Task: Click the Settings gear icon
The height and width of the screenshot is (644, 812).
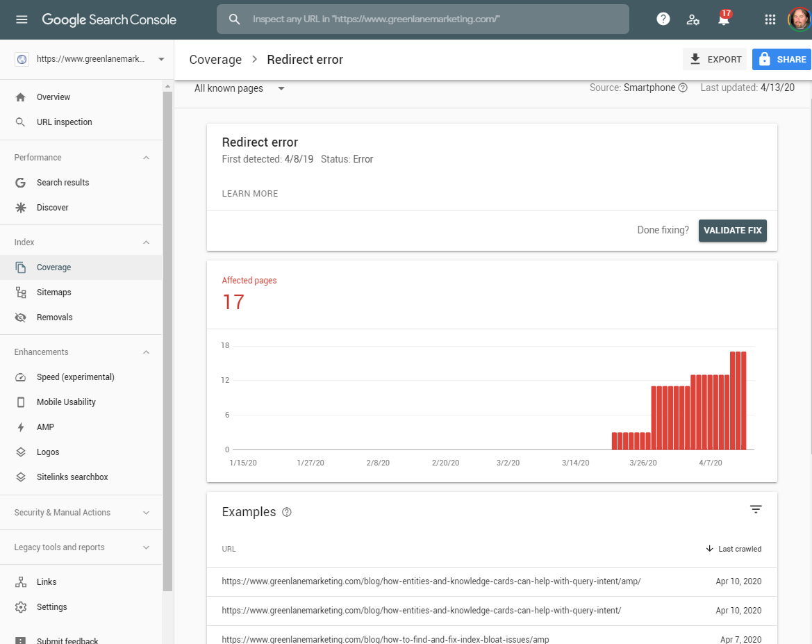Action: pos(21,606)
